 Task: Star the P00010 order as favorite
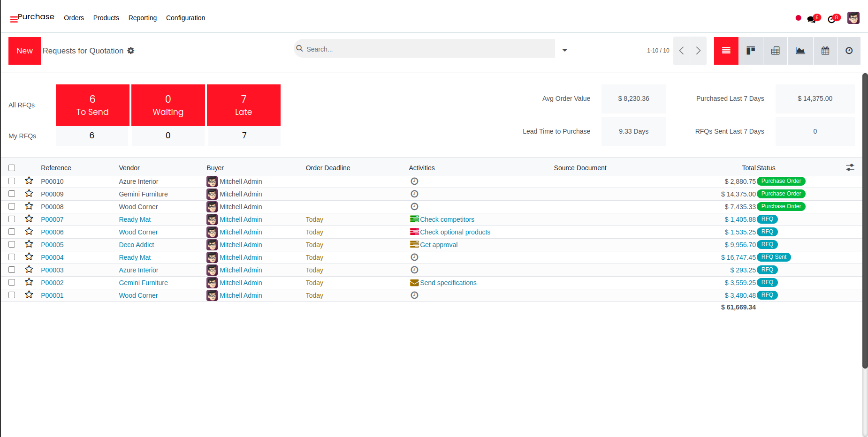click(29, 181)
